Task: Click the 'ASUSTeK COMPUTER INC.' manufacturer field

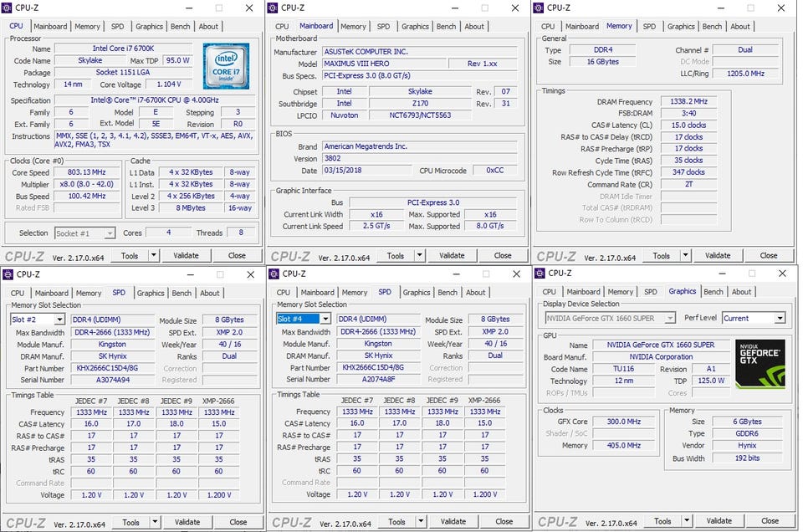Action: coord(419,52)
